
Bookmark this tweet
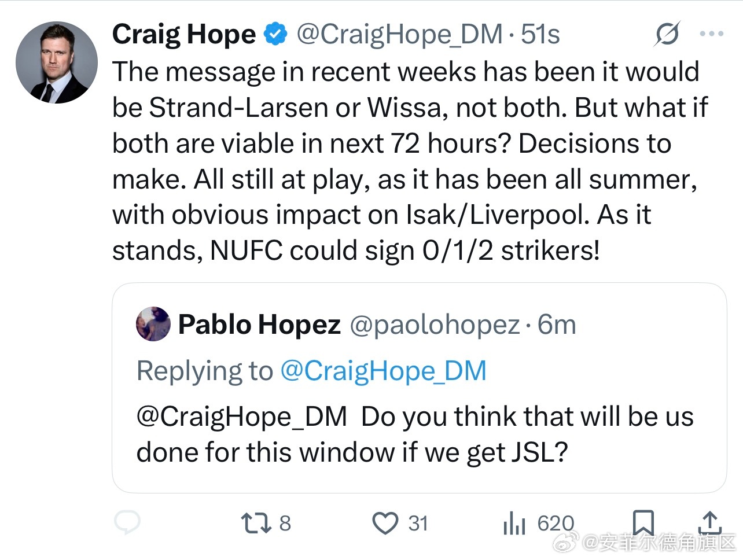click(x=643, y=522)
